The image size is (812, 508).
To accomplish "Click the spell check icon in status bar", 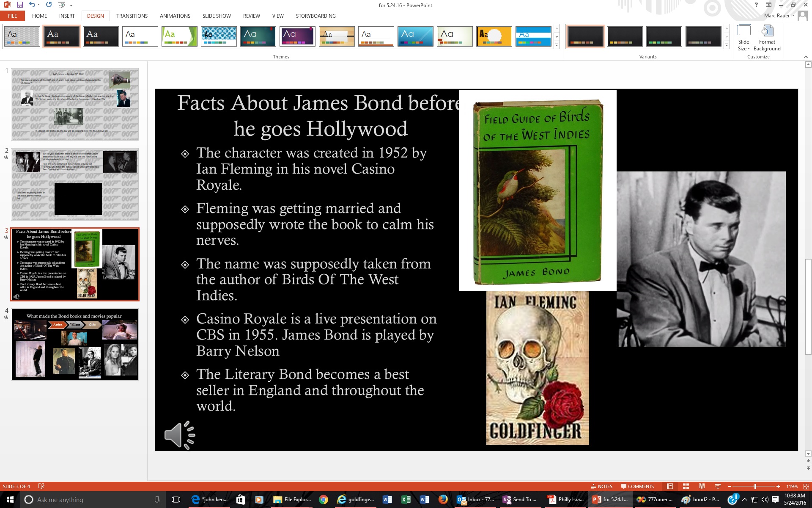I will click(x=41, y=486).
